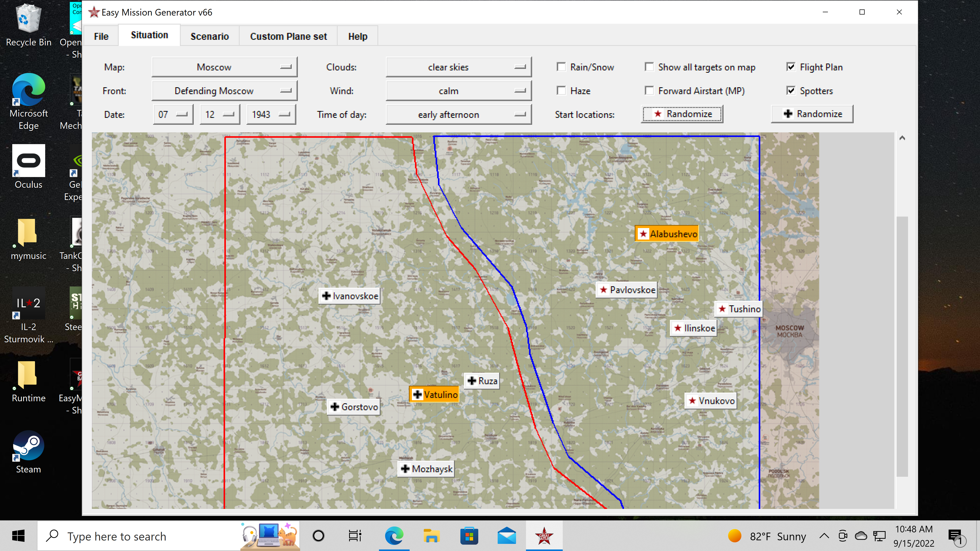Pick the Mozhaysk airfield on map
Image resolution: width=980 pixels, height=551 pixels.
[426, 469]
